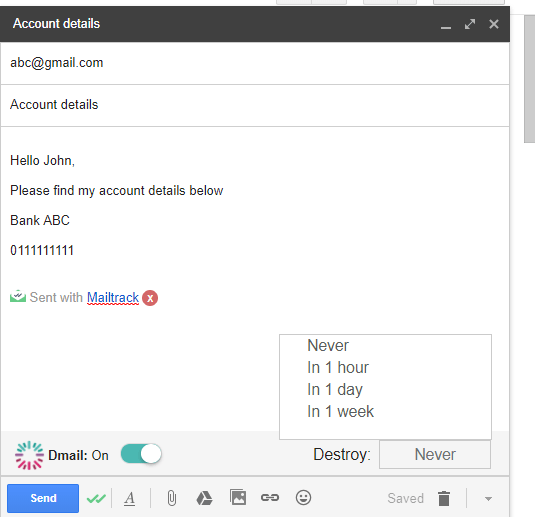The height and width of the screenshot is (517, 535).
Task: Click the Dmail: On label
Action: coord(78,455)
